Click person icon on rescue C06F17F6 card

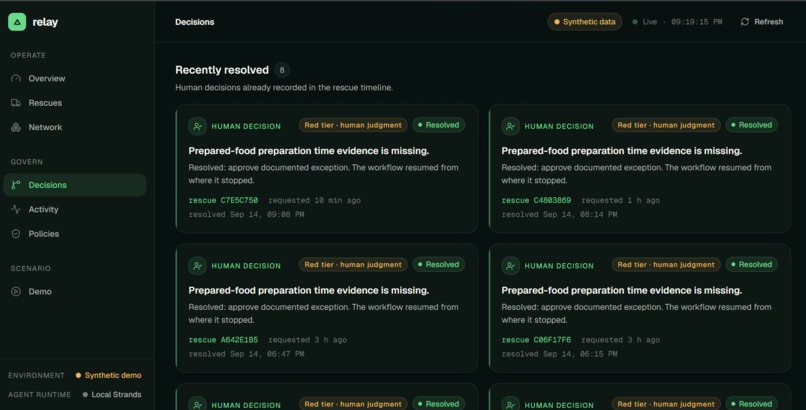point(510,266)
